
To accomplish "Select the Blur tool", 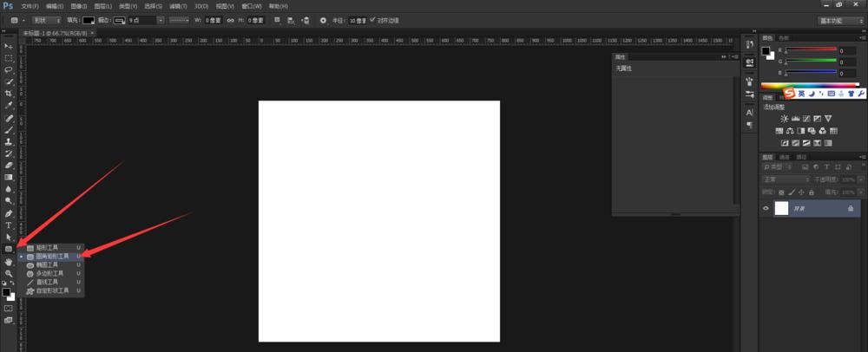I will [x=9, y=189].
